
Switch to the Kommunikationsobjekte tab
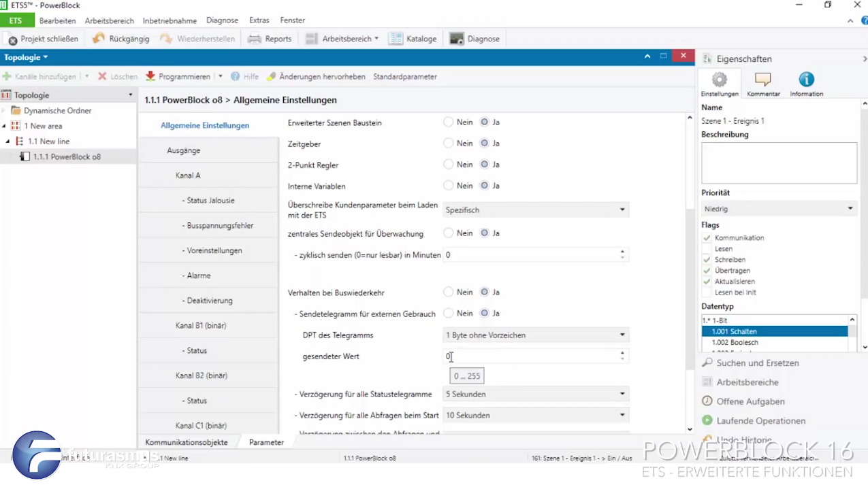pos(187,442)
